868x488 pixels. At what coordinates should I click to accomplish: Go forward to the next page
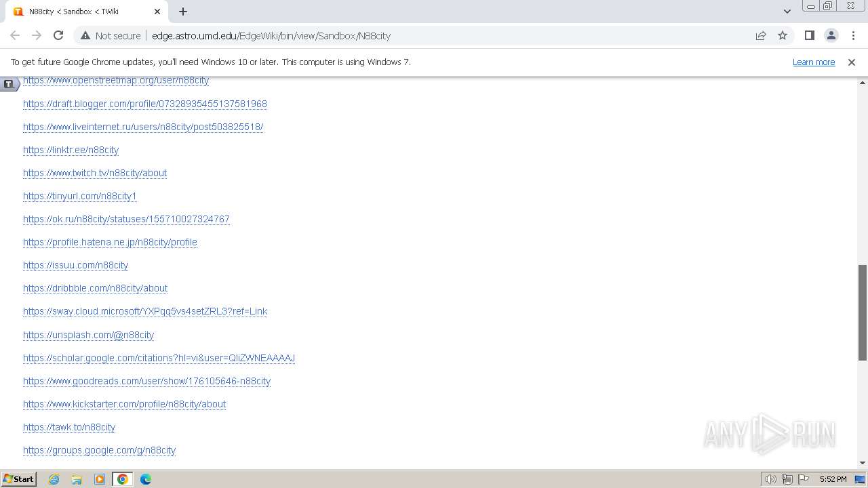pyautogui.click(x=37, y=35)
